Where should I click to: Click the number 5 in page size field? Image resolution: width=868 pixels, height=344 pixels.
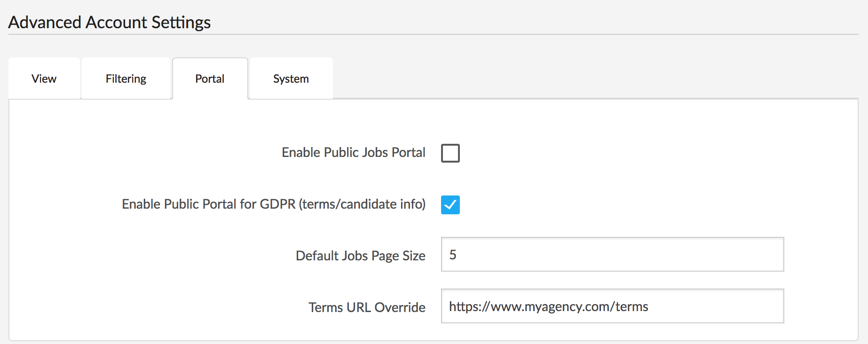pyautogui.click(x=453, y=255)
